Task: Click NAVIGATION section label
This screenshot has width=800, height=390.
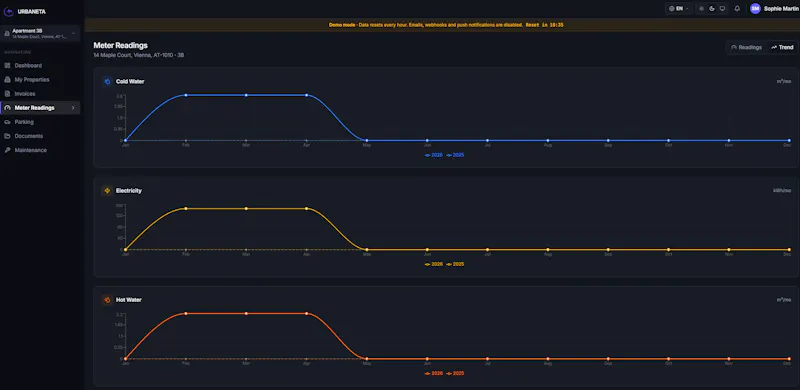Action: pos(17,52)
